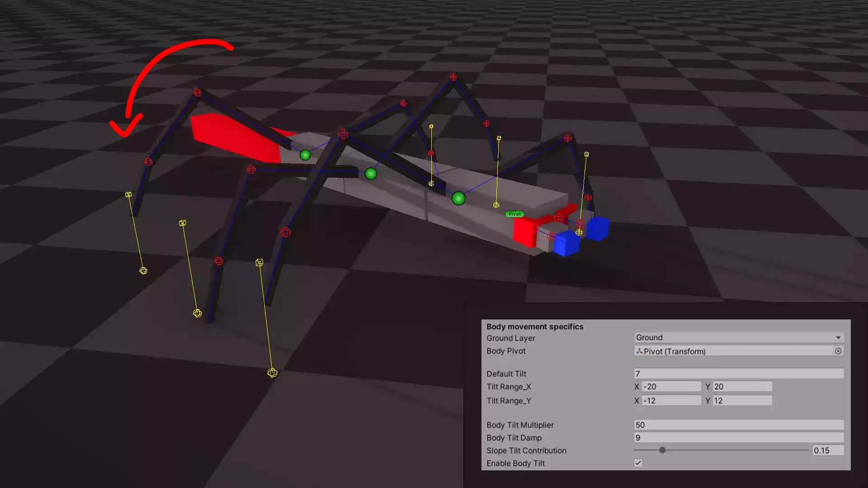This screenshot has width=868, height=488.
Task: Select the green sphere gizmo nearest Pivot label
Action: coord(458,198)
